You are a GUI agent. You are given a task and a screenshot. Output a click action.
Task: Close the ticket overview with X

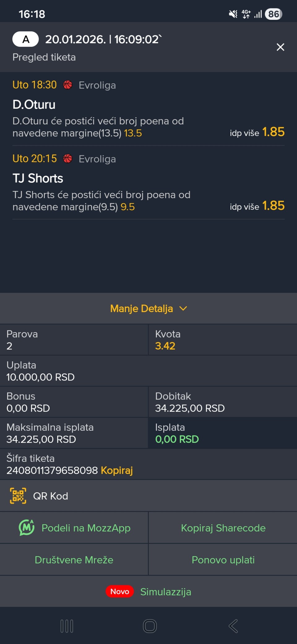tap(280, 47)
